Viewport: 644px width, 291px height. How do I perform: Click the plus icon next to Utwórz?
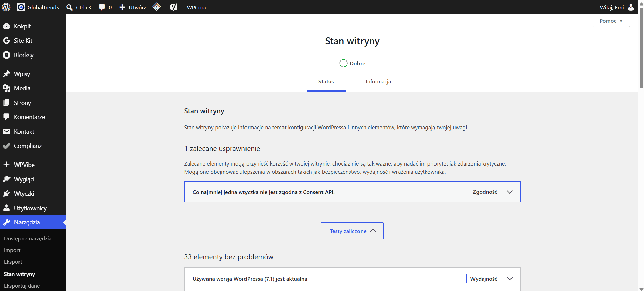tap(122, 7)
